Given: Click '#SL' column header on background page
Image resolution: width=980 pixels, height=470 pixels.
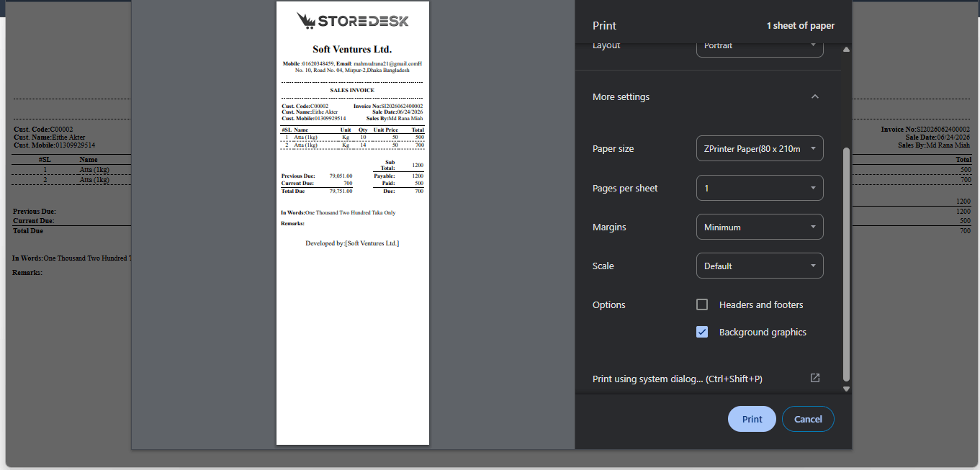Looking at the screenshot, I should (45, 160).
